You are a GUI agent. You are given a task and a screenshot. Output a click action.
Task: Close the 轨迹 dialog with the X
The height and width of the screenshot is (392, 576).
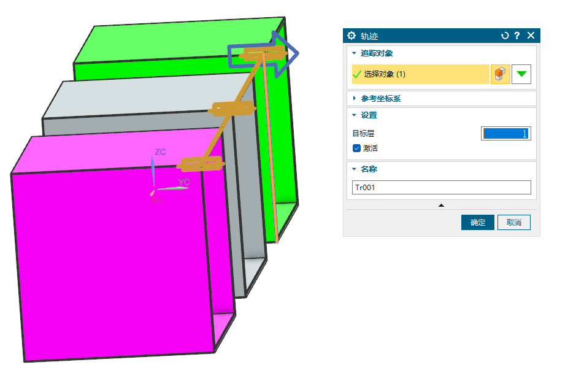[531, 36]
